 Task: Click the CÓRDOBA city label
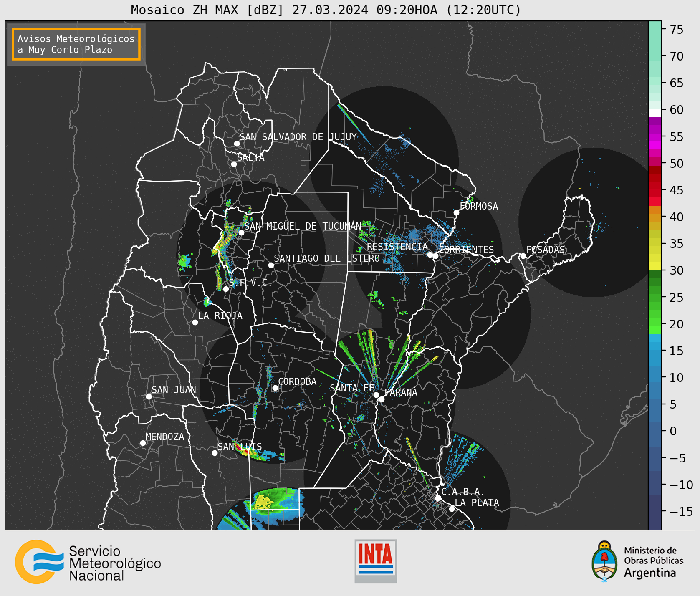(297, 381)
